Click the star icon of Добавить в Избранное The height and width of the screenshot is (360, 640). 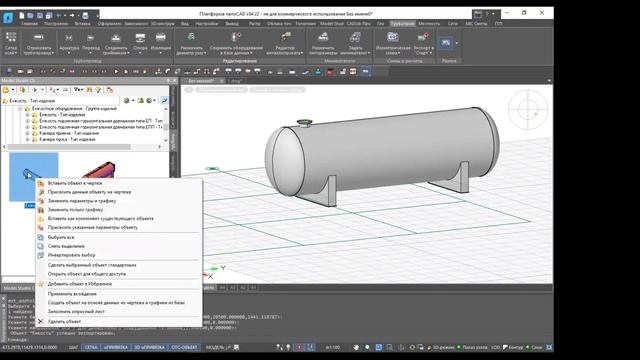(x=40, y=284)
